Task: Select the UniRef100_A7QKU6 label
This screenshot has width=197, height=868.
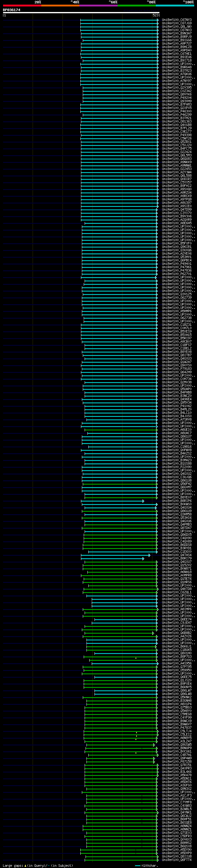Action: pyautogui.click(x=176, y=74)
